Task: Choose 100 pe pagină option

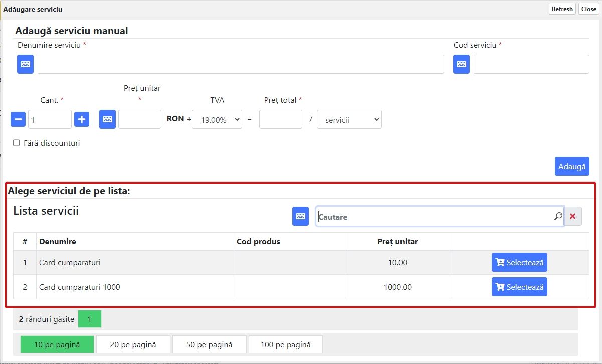Action: point(285,345)
